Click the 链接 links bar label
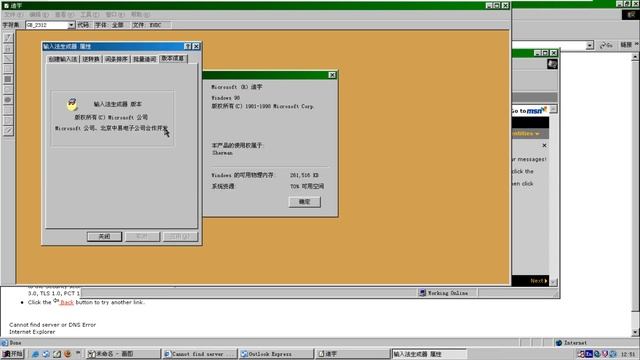This screenshot has height=360, width=640. (626, 44)
